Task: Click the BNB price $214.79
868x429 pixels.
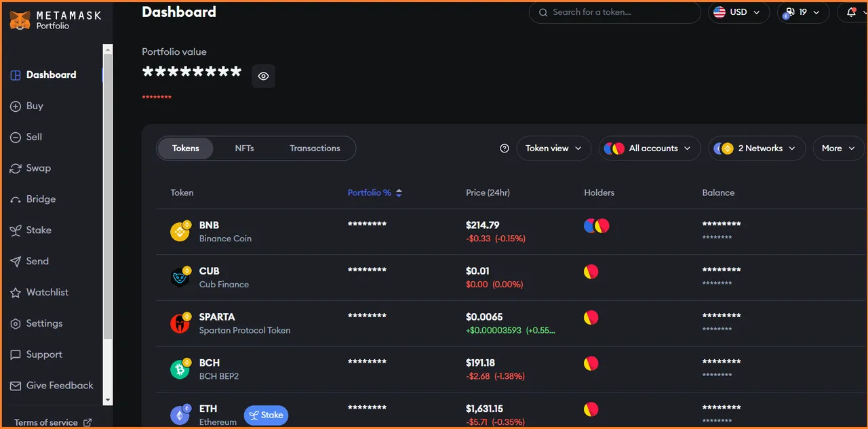Action: (x=482, y=225)
